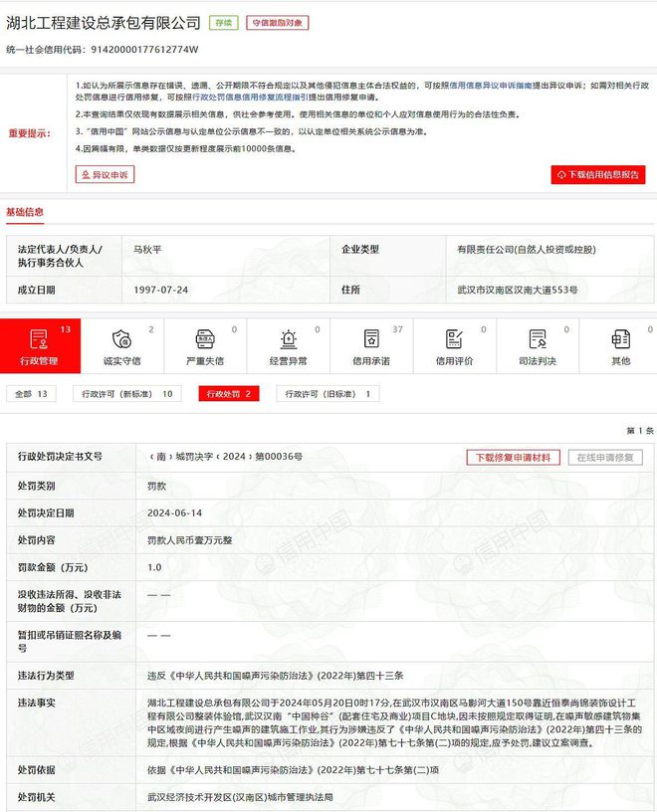Viewport: 657px width, 812px height.
Task: Switch to the 严重失信 tab
Action: [x=205, y=346]
